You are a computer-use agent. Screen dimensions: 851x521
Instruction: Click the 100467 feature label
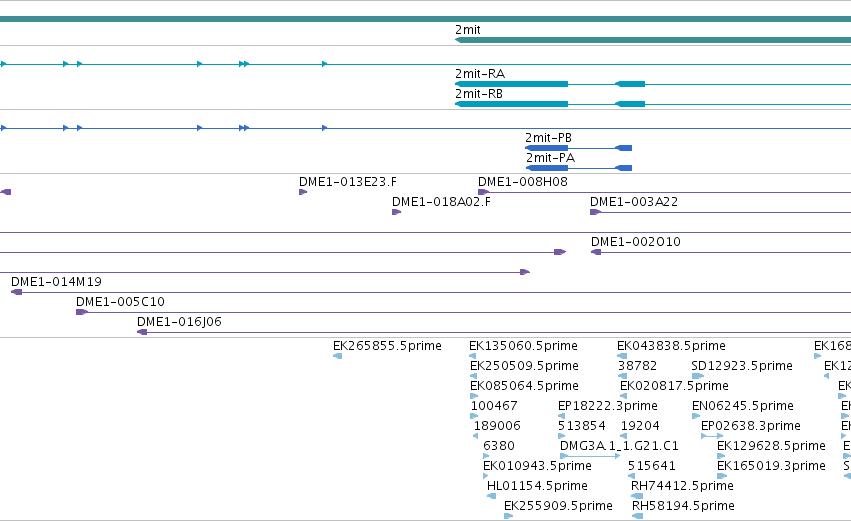click(494, 406)
